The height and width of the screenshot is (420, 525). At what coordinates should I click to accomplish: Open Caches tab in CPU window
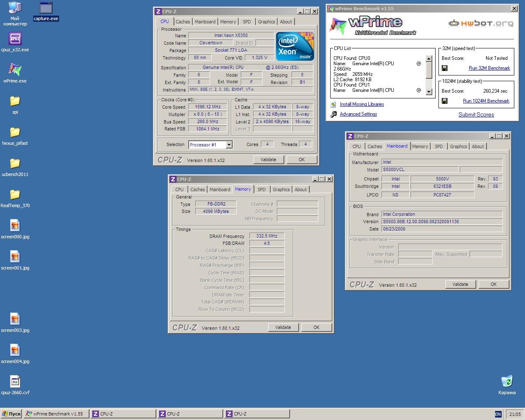(x=183, y=22)
